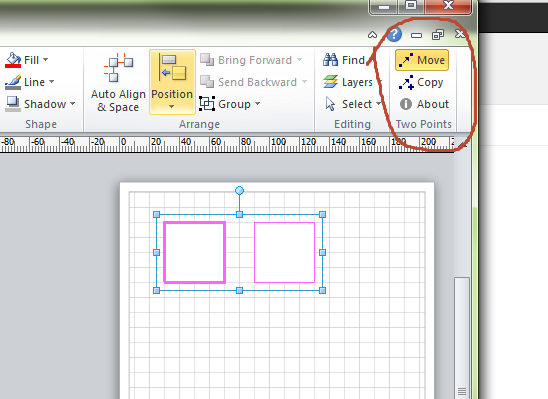Click the Line brush icon
Image resolution: width=548 pixels, height=399 pixels.
pyautogui.click(x=13, y=82)
